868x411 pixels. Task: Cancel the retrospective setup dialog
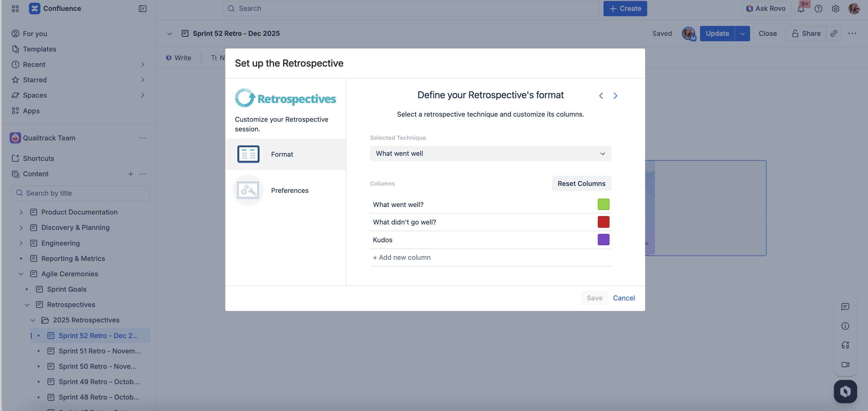(x=623, y=298)
